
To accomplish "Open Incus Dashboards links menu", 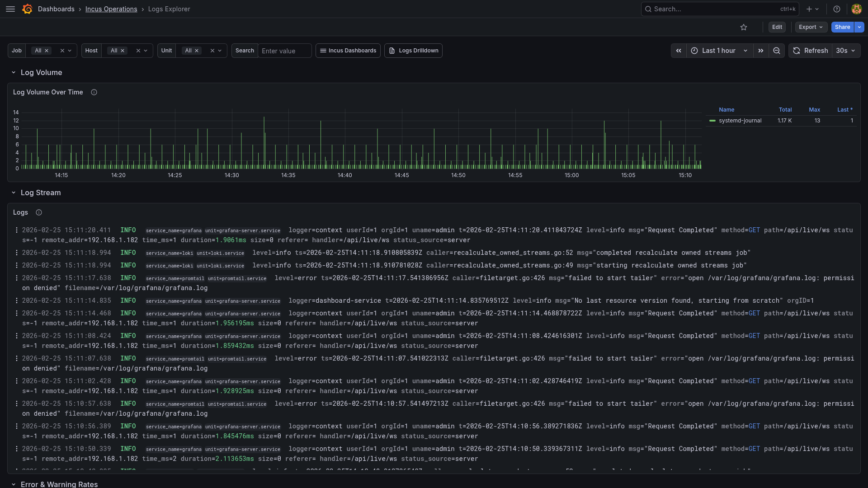I will 348,51.
